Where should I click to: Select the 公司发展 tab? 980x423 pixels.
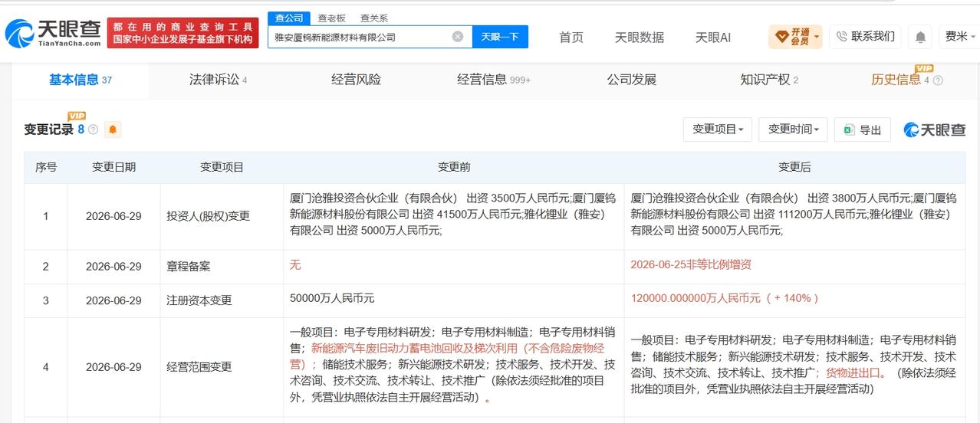point(631,80)
